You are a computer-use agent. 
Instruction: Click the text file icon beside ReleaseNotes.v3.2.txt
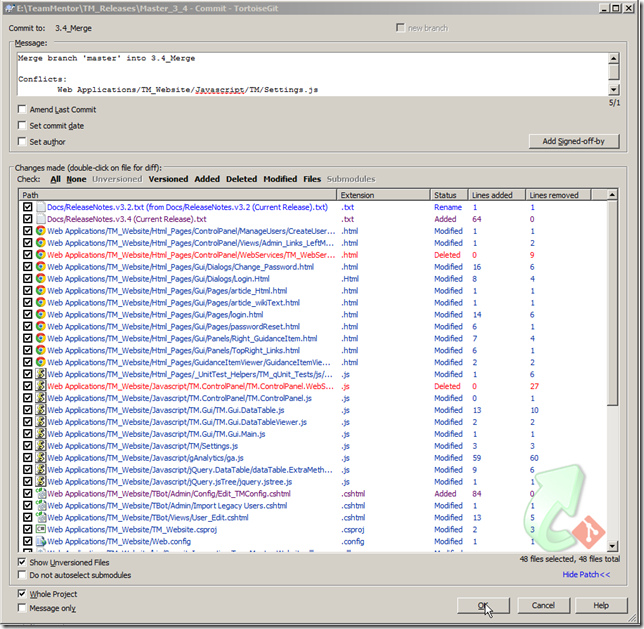coord(40,207)
